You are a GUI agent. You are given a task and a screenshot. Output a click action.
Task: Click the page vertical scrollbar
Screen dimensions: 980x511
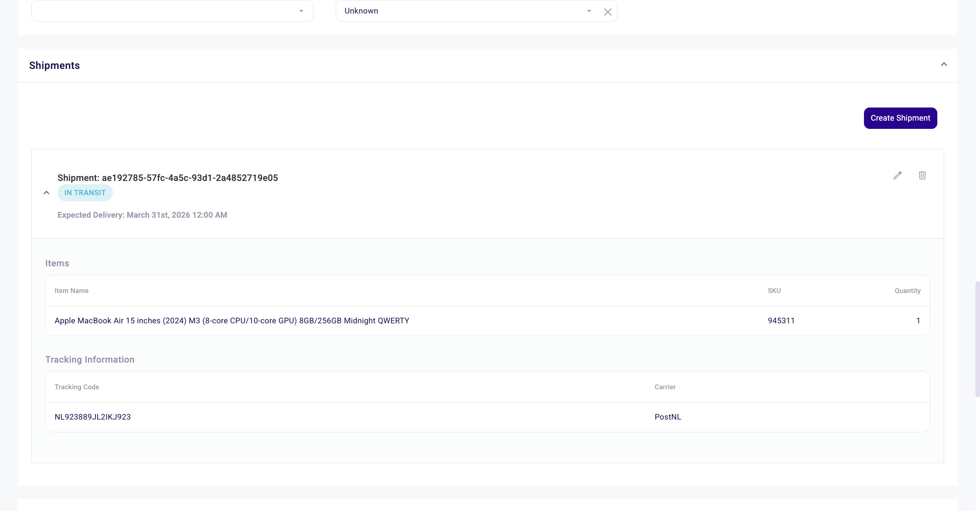tap(977, 339)
